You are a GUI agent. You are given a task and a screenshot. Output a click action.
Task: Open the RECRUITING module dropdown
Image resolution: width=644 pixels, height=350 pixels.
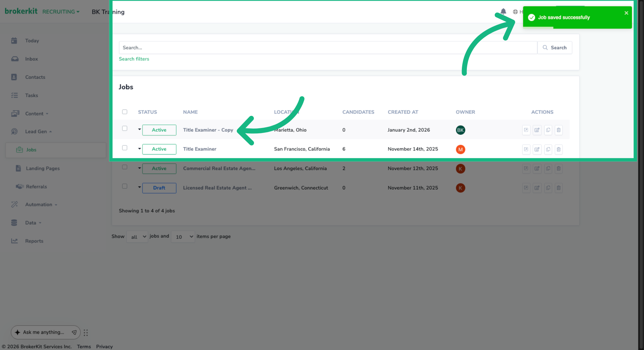click(x=61, y=12)
